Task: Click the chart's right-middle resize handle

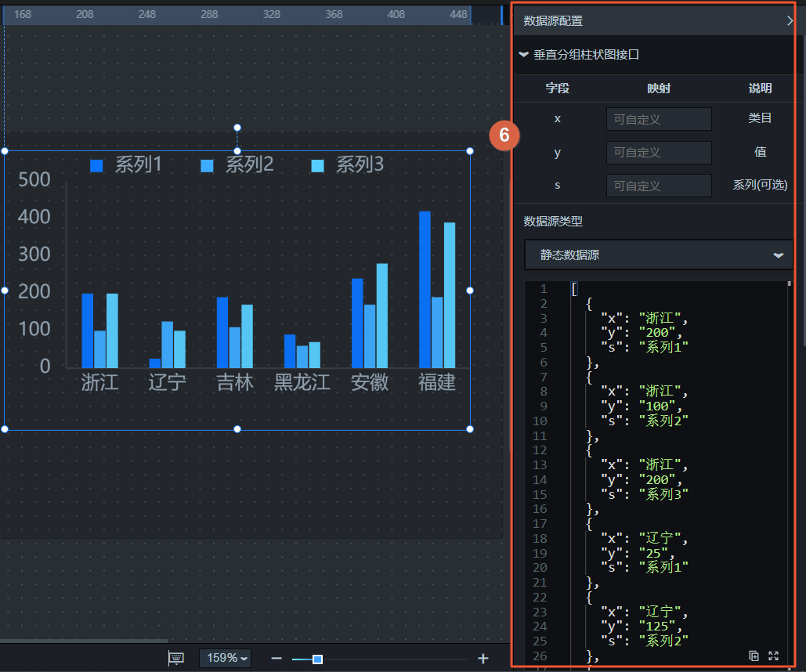Action: point(470,291)
